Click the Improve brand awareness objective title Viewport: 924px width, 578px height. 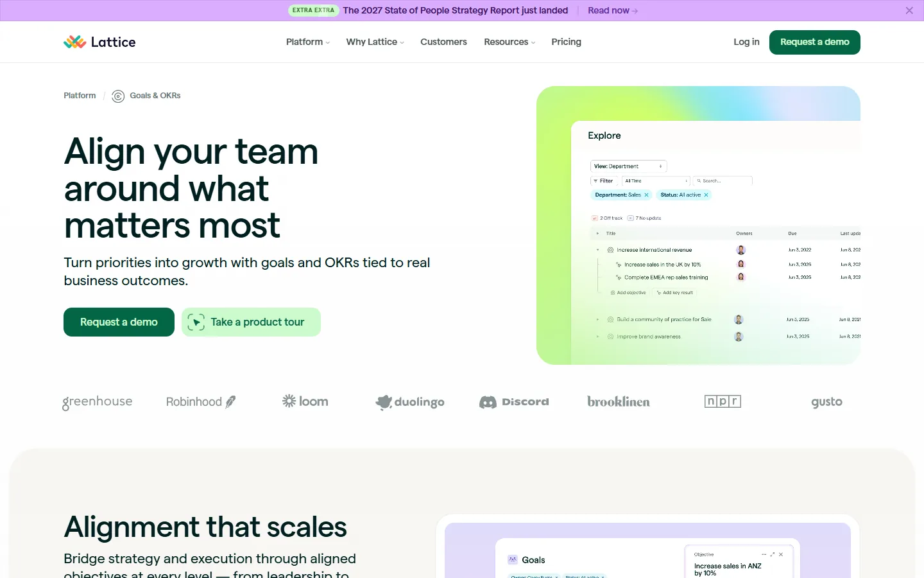coord(649,337)
